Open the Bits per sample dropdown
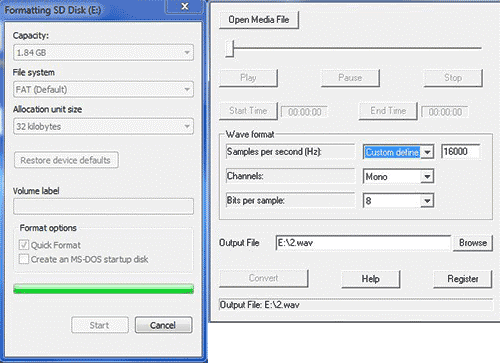 click(398, 201)
